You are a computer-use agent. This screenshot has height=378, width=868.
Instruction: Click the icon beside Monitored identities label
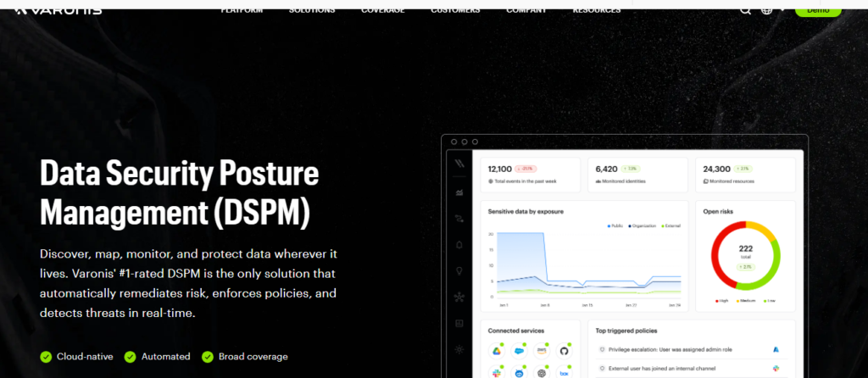click(598, 181)
